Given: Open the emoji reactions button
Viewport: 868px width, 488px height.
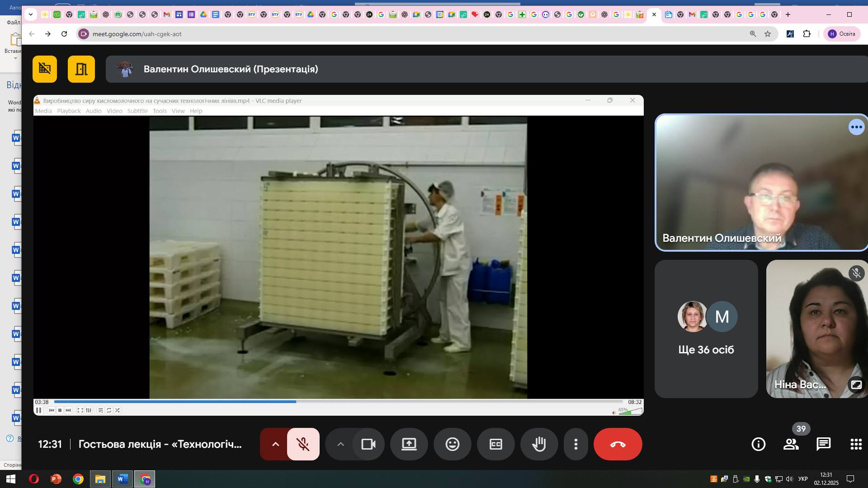Looking at the screenshot, I should tap(452, 444).
